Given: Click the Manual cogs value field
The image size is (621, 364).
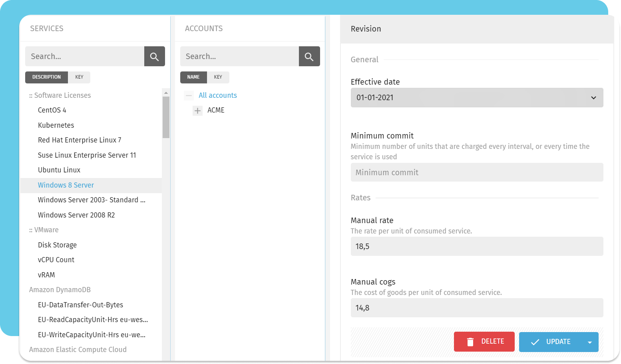Looking at the screenshot, I should (476, 308).
